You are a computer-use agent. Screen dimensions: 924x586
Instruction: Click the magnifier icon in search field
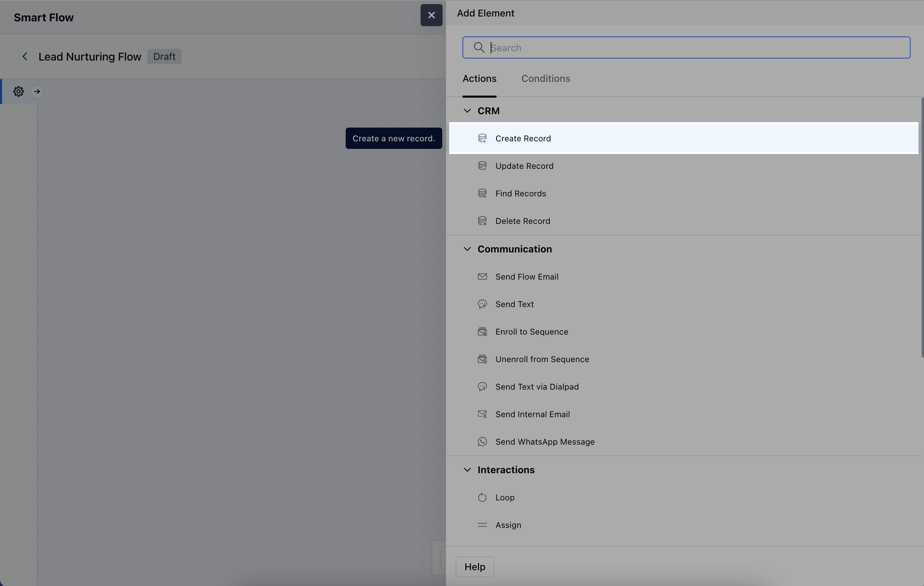coord(479,47)
